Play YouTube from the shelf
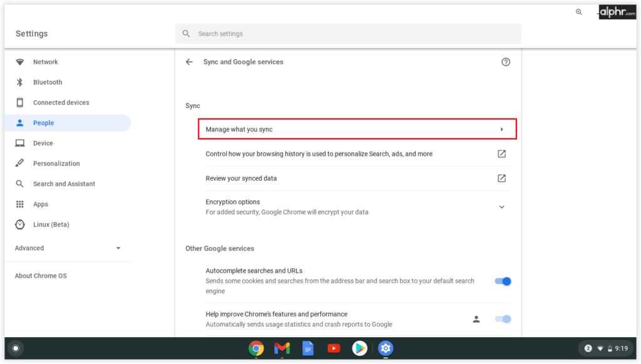 click(334, 348)
